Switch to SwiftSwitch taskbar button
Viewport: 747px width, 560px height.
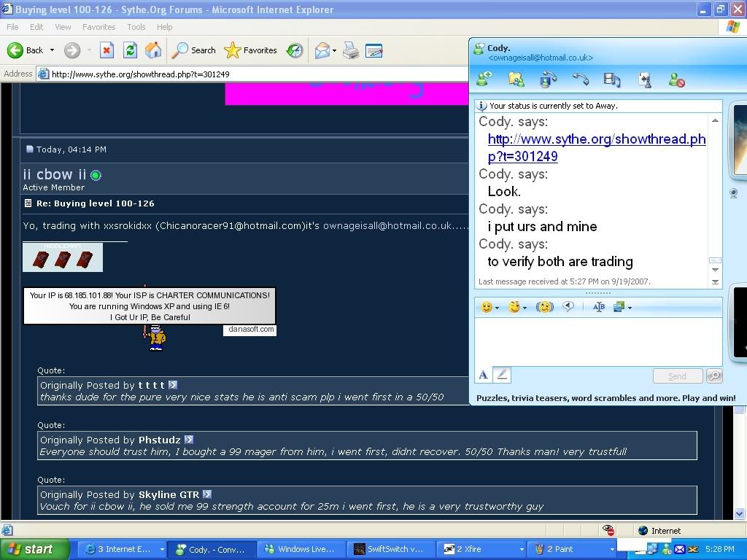click(x=391, y=550)
